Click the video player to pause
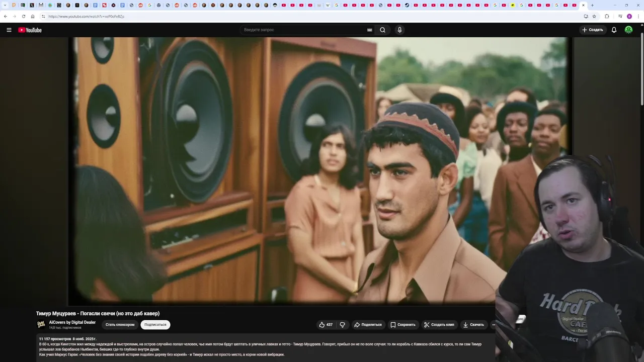The width and height of the screenshot is (644, 362). [x=320, y=171]
